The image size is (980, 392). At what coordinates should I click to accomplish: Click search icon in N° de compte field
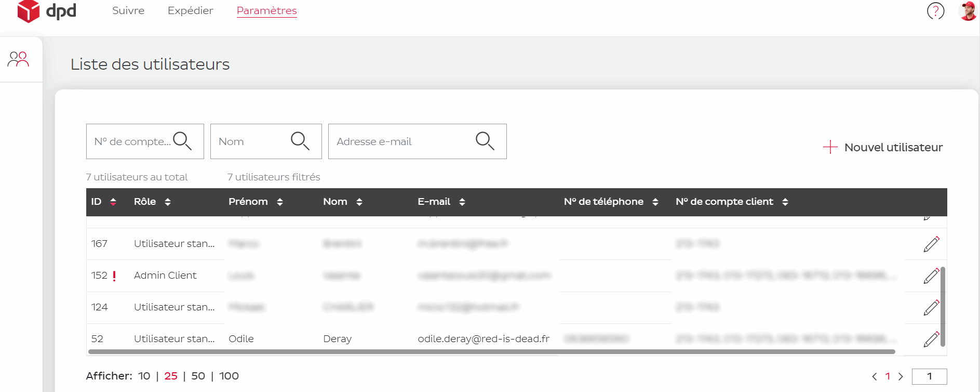(x=182, y=141)
